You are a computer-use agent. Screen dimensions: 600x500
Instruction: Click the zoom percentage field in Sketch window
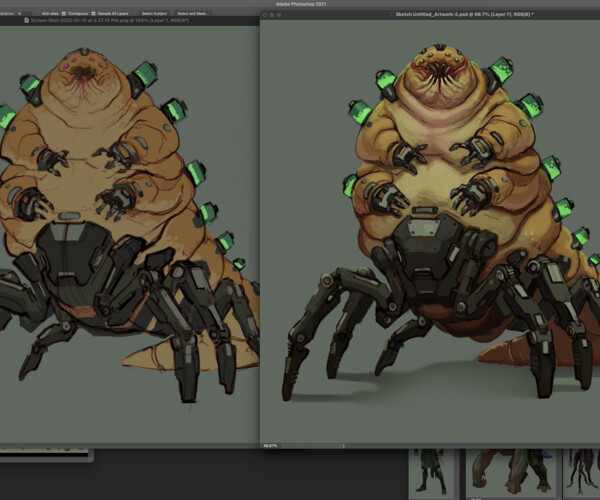tap(271, 446)
